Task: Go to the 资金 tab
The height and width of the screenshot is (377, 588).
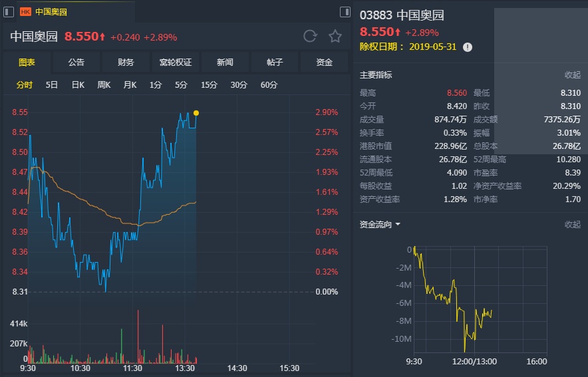Action: (324, 63)
